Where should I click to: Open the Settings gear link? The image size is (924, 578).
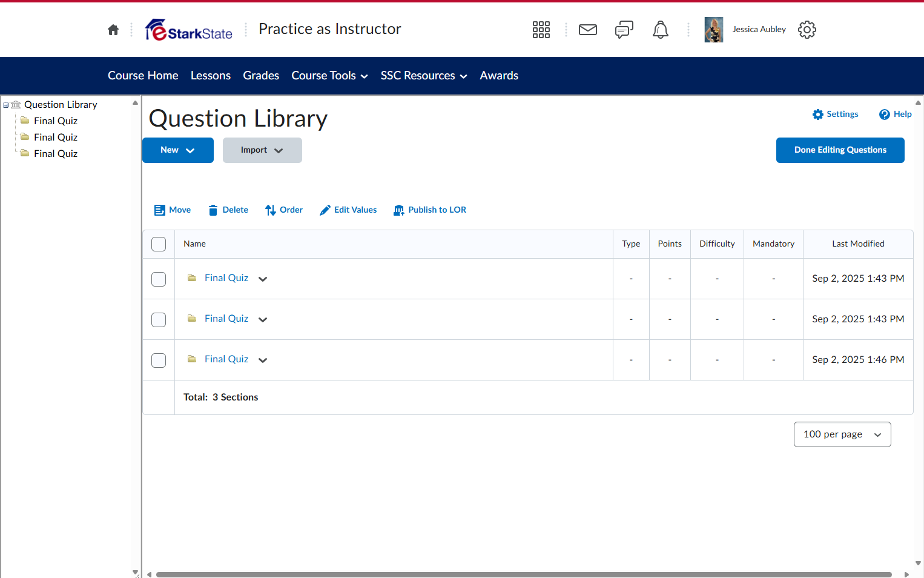[835, 114]
